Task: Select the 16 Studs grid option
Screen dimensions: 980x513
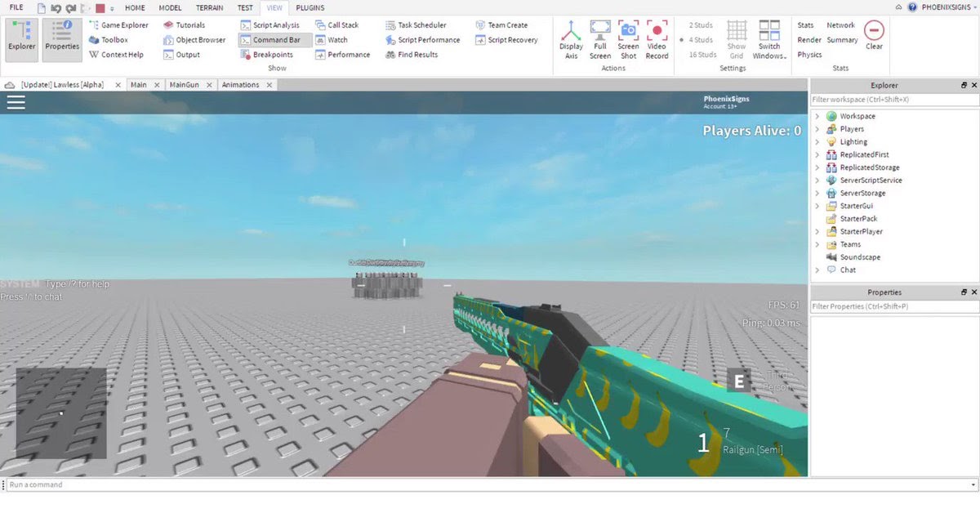Action: pyautogui.click(x=702, y=55)
